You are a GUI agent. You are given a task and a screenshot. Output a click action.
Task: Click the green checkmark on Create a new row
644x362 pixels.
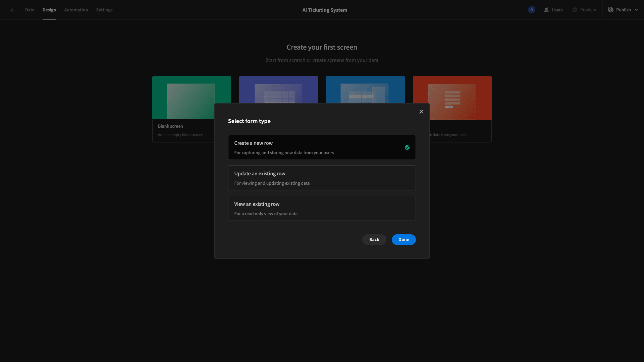coord(407,147)
